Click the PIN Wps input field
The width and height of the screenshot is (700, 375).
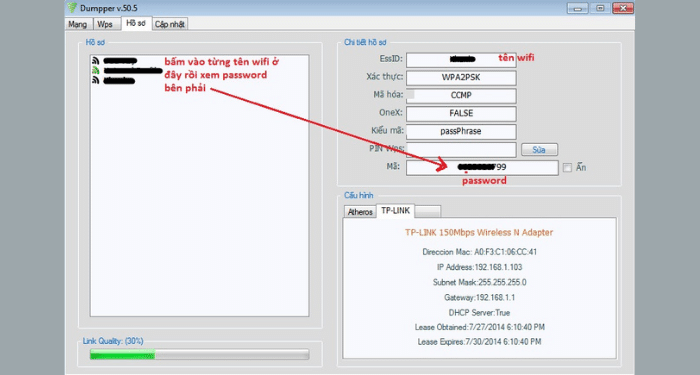click(461, 149)
